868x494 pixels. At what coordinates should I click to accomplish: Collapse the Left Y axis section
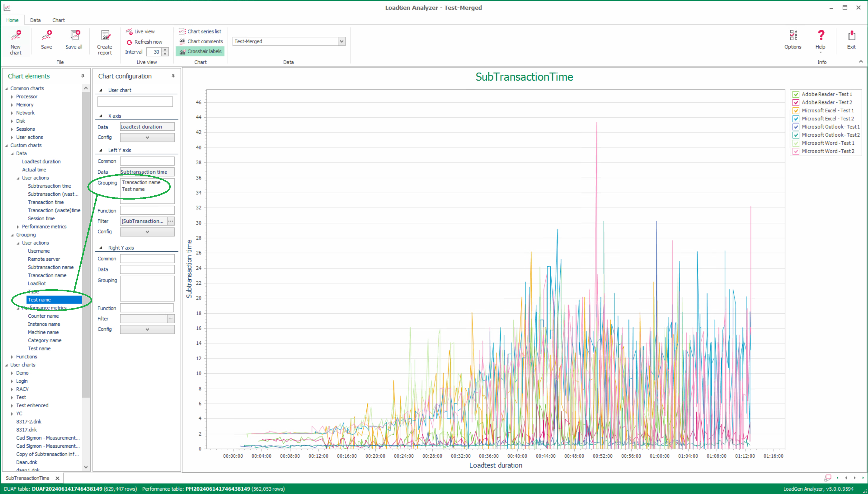coord(101,150)
